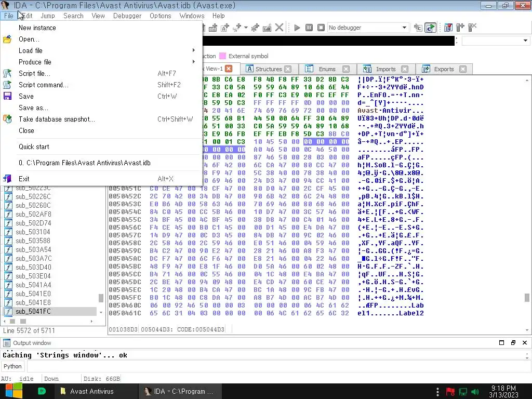Click the delete X toolbar icon

coord(279,28)
